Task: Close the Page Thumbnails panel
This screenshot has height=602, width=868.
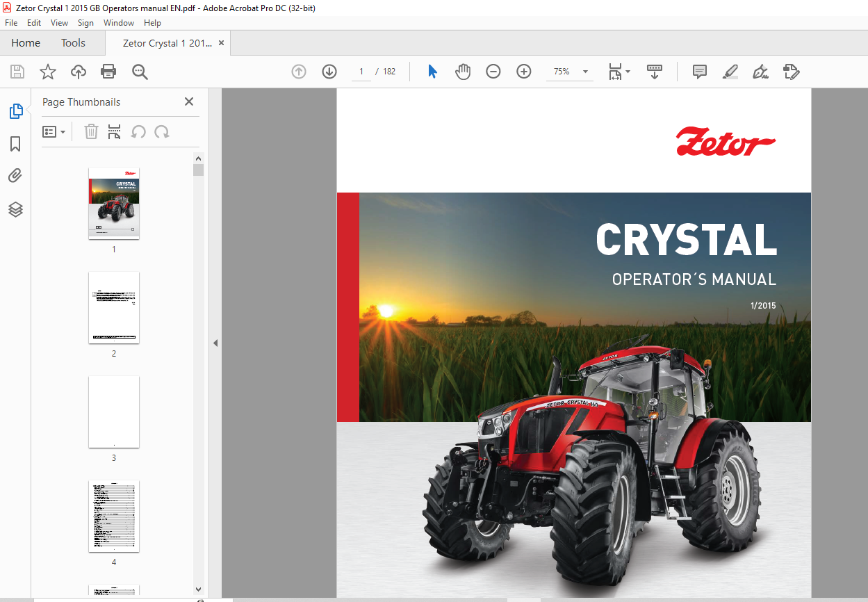Action: [x=189, y=101]
